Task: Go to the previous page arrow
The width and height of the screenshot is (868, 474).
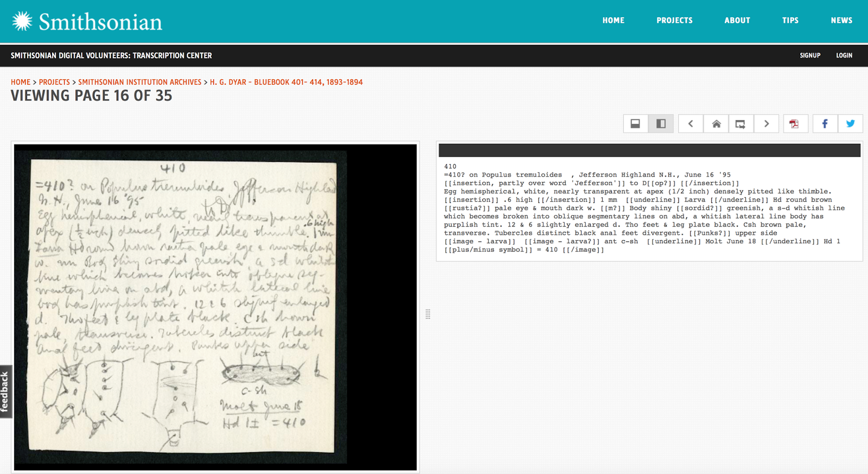Action: [691, 124]
